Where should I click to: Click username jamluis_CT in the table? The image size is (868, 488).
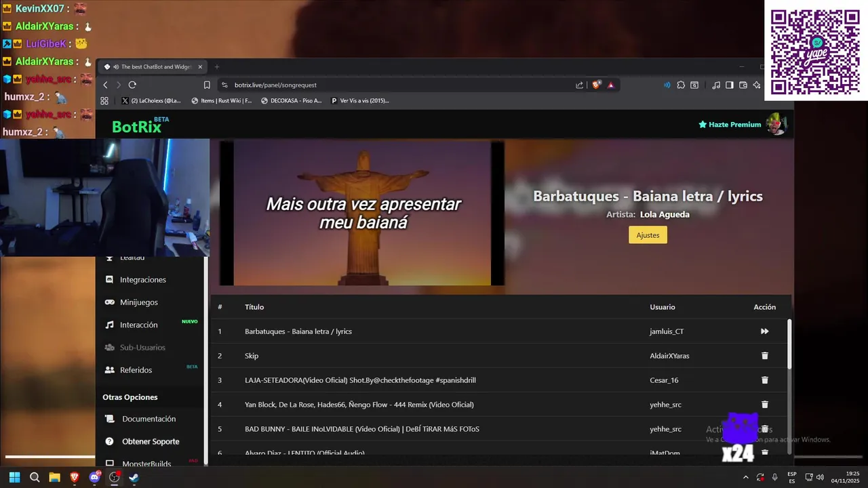667,331
